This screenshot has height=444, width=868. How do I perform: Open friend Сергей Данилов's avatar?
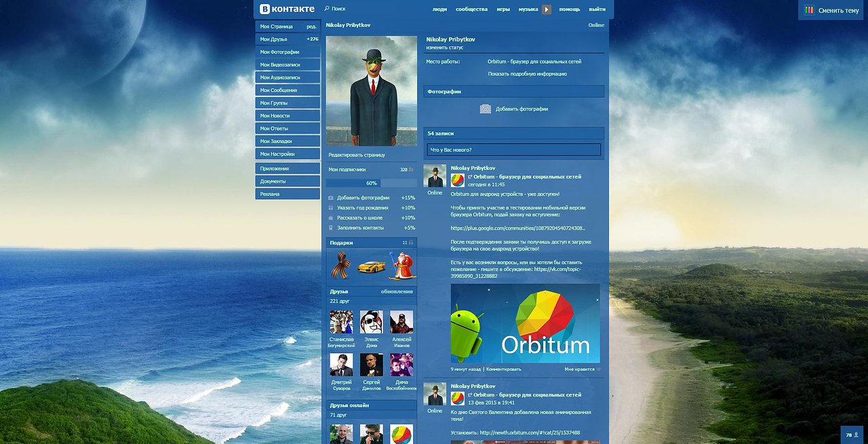(x=371, y=365)
